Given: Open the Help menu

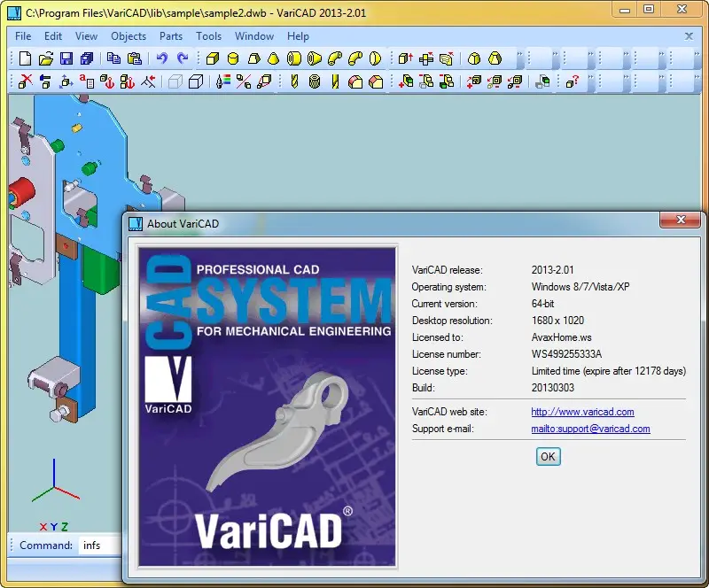Looking at the screenshot, I should coord(298,36).
